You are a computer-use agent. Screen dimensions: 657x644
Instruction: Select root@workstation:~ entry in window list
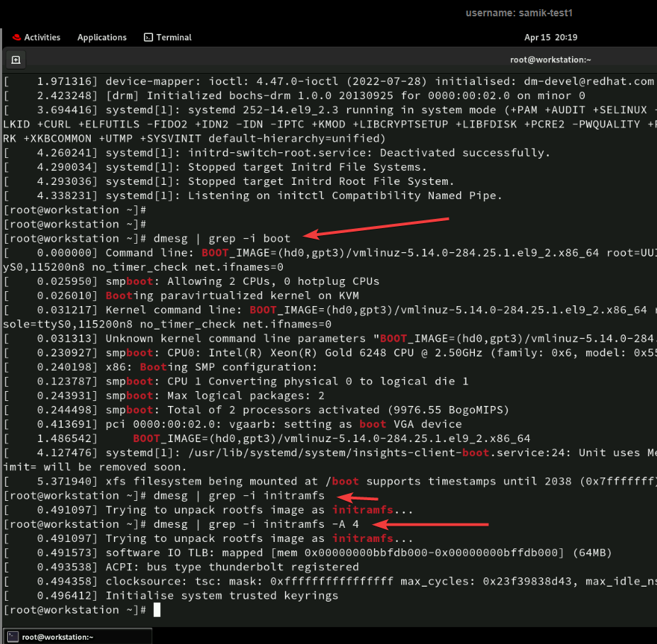point(57,636)
